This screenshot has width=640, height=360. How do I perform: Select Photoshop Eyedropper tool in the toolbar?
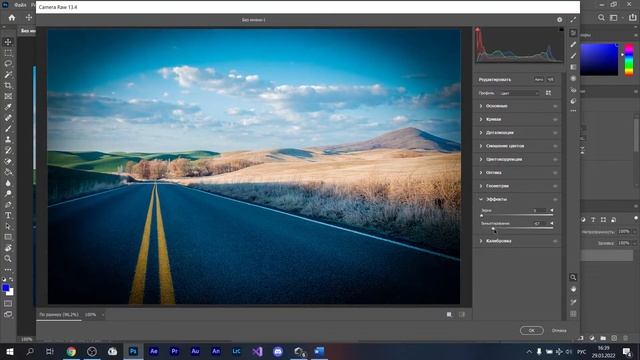click(x=8, y=107)
